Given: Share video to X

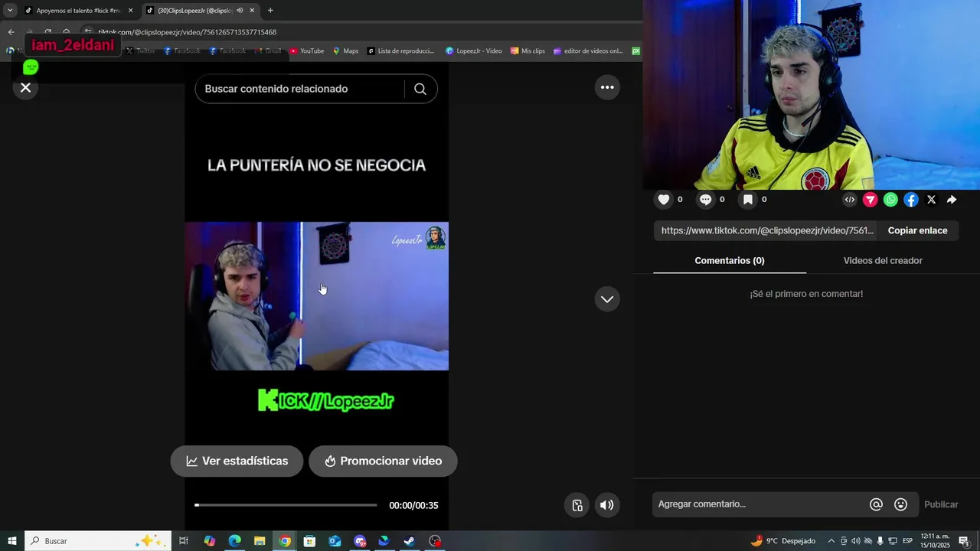Looking at the screenshot, I should 931,200.
